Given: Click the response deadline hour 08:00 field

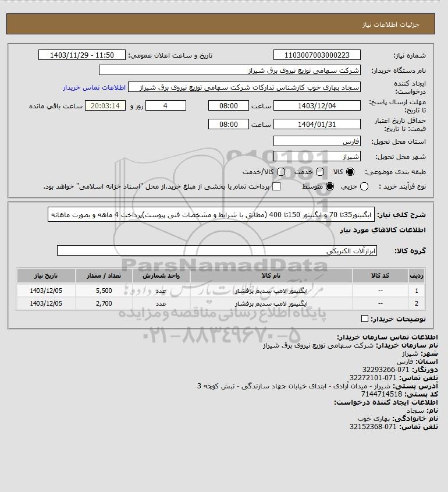Looking at the screenshot, I should click(229, 105).
